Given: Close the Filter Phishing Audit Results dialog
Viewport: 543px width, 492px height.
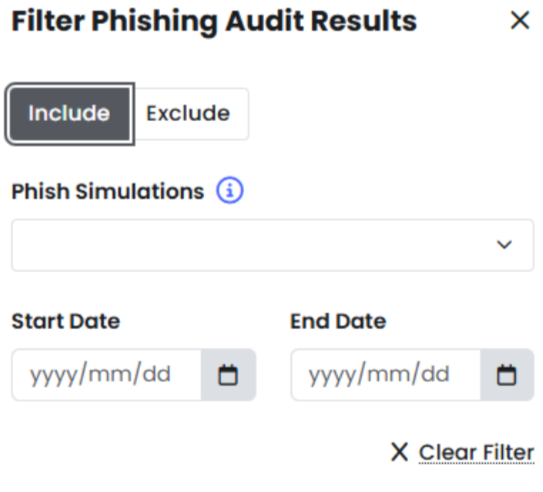Looking at the screenshot, I should click(x=520, y=20).
